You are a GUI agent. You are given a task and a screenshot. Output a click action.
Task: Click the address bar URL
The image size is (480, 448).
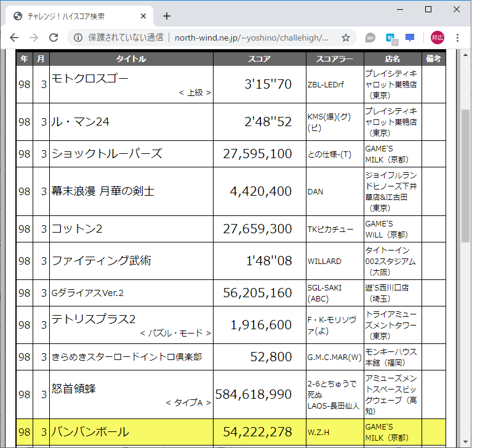tap(251, 38)
